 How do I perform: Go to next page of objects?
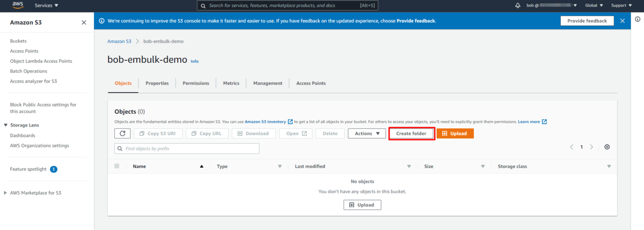click(591, 147)
